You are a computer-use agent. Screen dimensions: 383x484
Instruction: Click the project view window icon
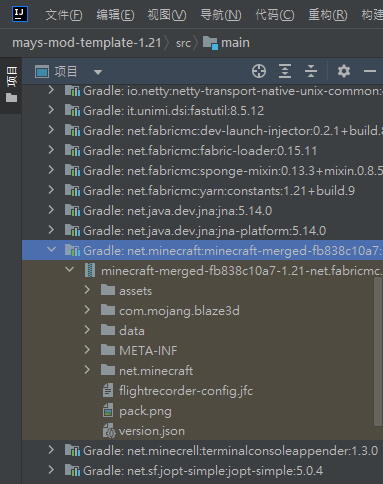(42, 72)
